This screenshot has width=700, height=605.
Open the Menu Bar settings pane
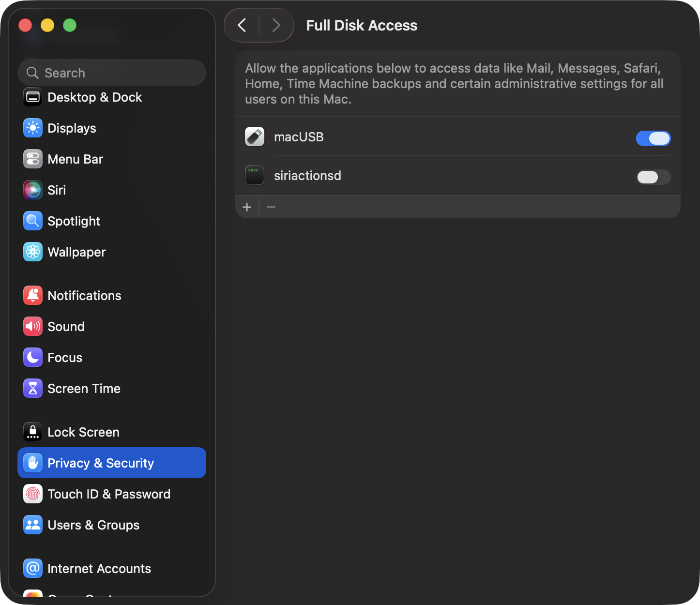pyautogui.click(x=112, y=159)
